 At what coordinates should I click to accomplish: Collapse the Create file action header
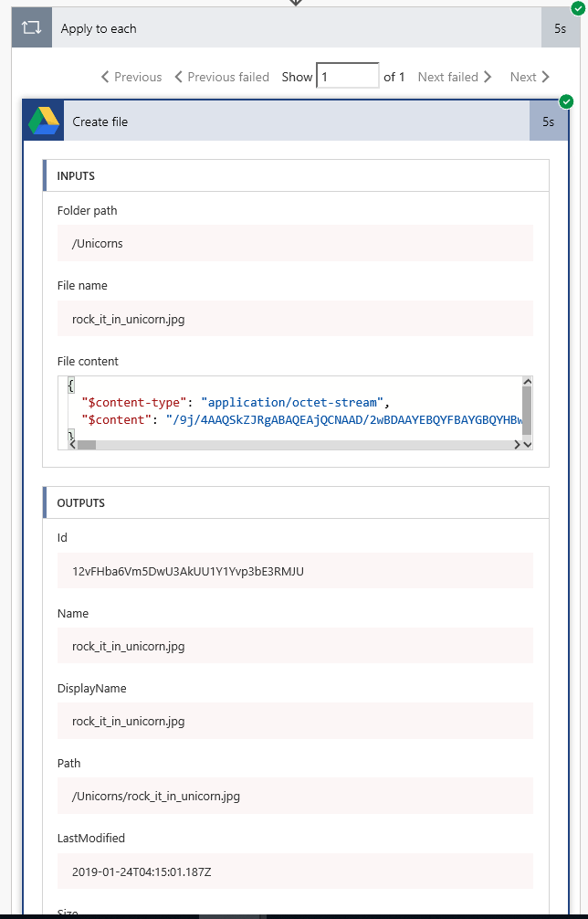(x=292, y=121)
